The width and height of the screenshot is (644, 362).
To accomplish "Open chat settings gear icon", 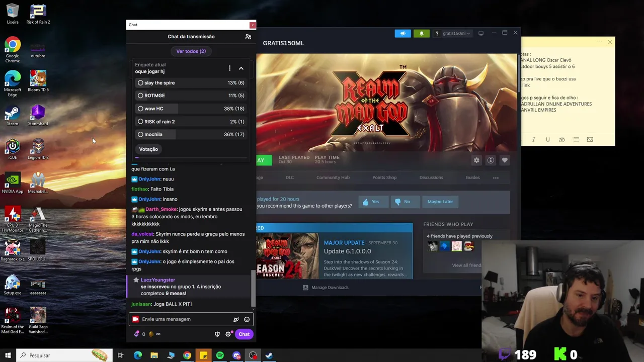I will tap(228, 334).
